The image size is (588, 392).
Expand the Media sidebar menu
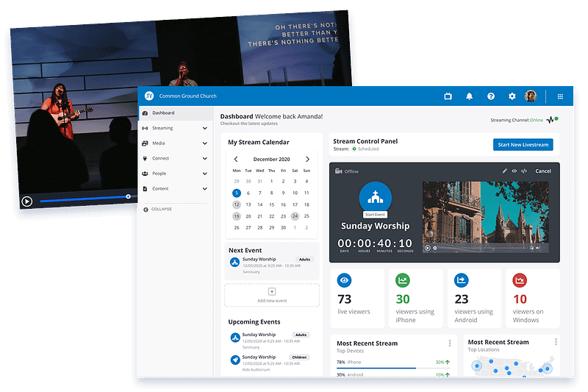[205, 143]
